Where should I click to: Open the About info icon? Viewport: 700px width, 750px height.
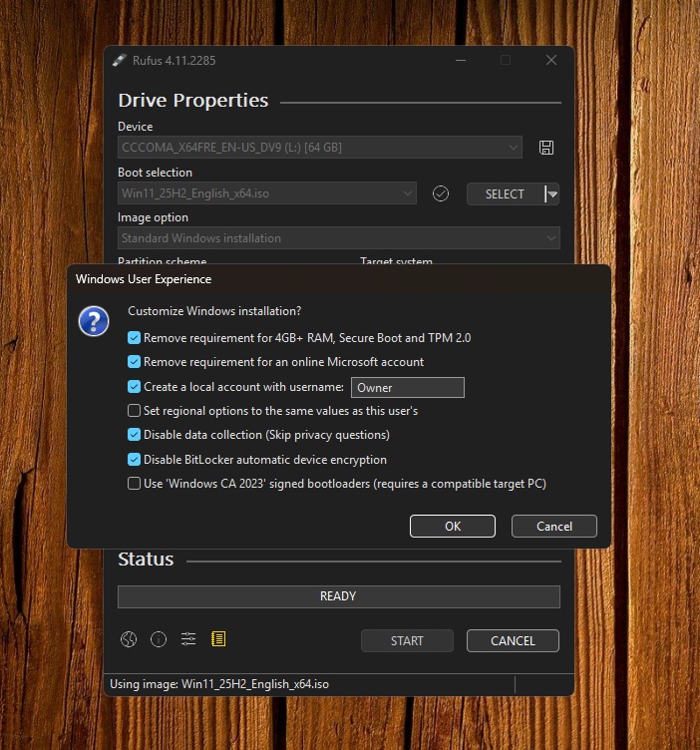point(159,640)
